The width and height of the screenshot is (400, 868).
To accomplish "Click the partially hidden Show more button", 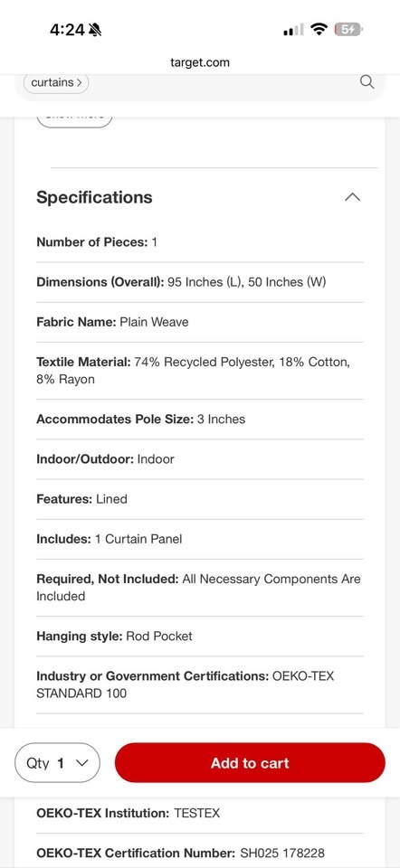I will click(75, 118).
